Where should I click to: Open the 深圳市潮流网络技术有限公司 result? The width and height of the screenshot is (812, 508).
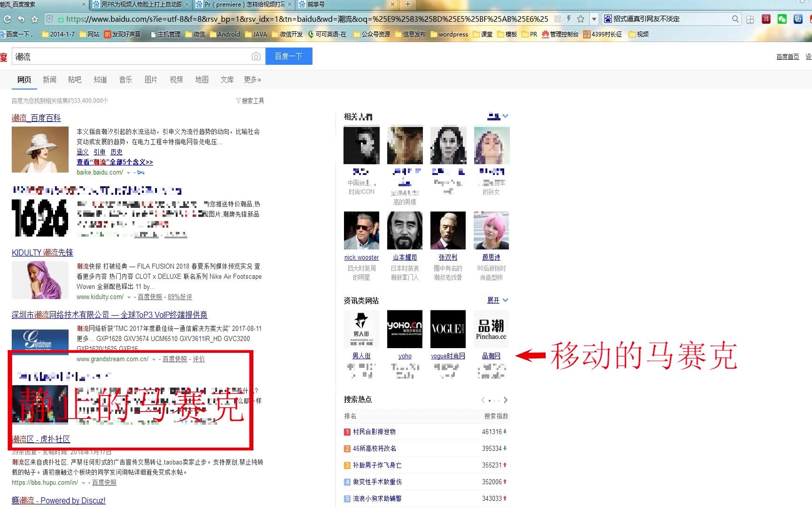[x=109, y=315]
